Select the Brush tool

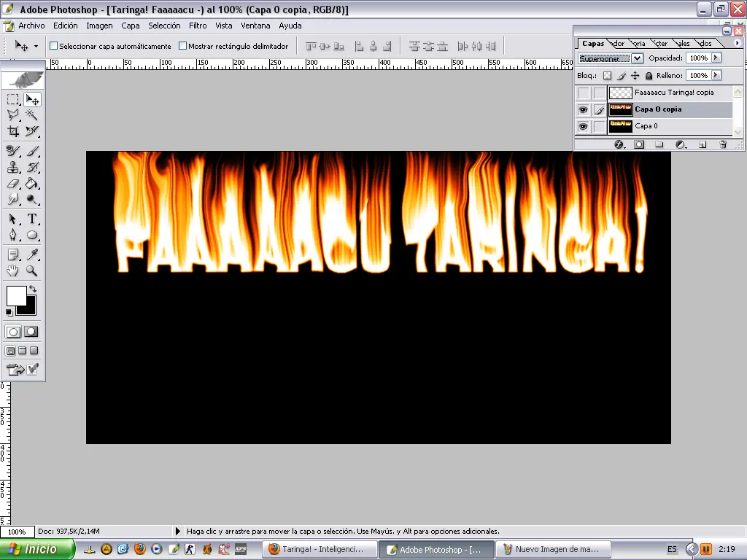coord(32,151)
